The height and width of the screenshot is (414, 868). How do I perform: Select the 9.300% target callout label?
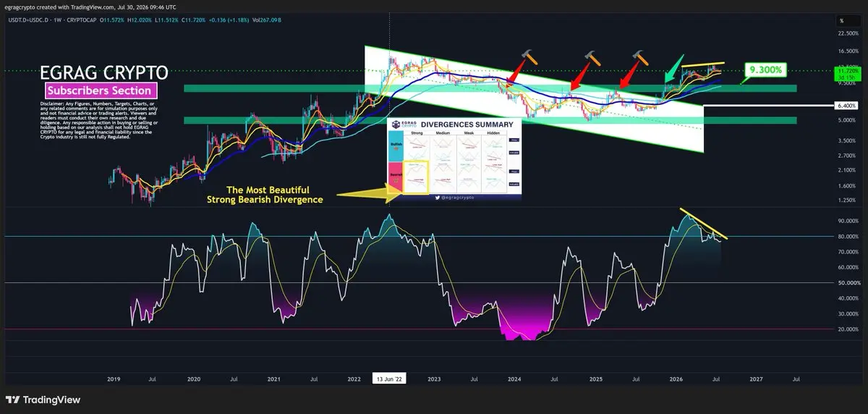click(765, 69)
